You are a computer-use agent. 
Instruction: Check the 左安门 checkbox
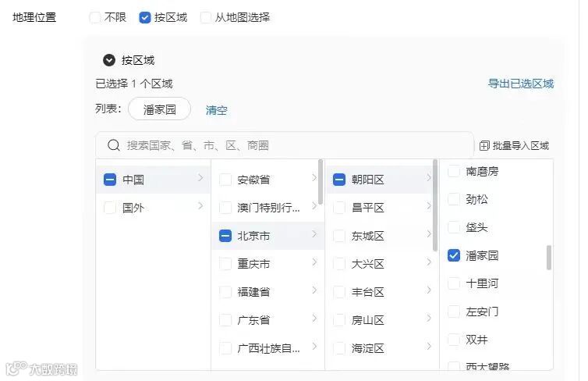454,312
